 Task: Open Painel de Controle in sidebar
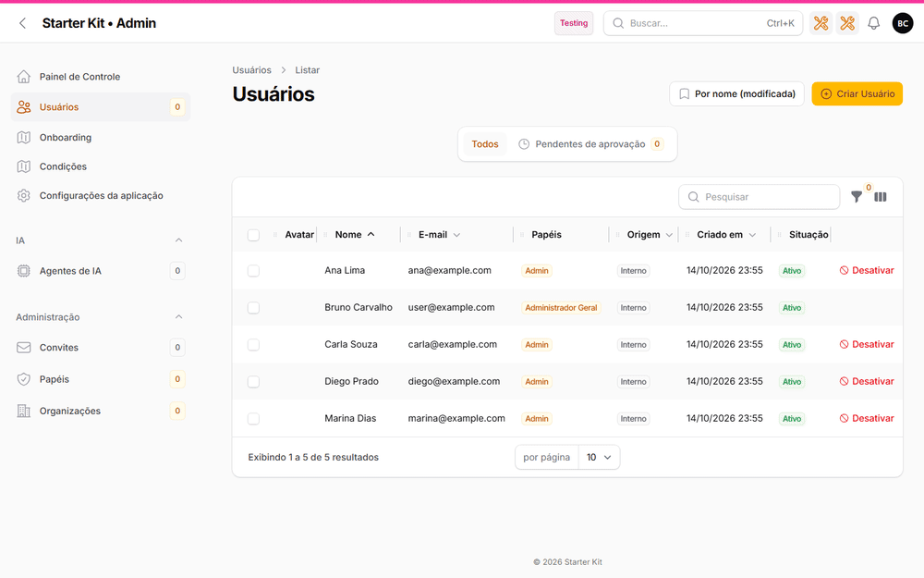coord(100,77)
